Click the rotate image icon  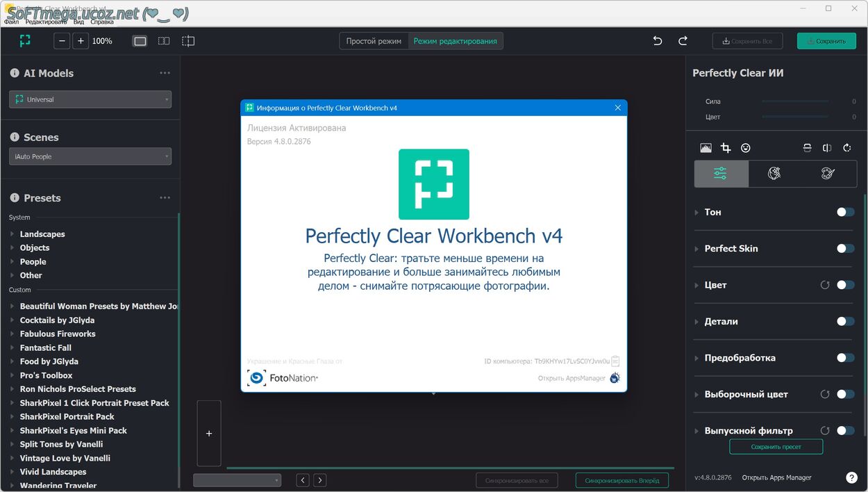pyautogui.click(x=846, y=148)
